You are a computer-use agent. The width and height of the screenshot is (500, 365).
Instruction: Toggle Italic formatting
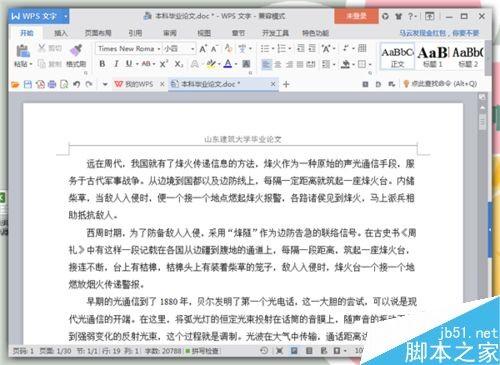coord(116,64)
